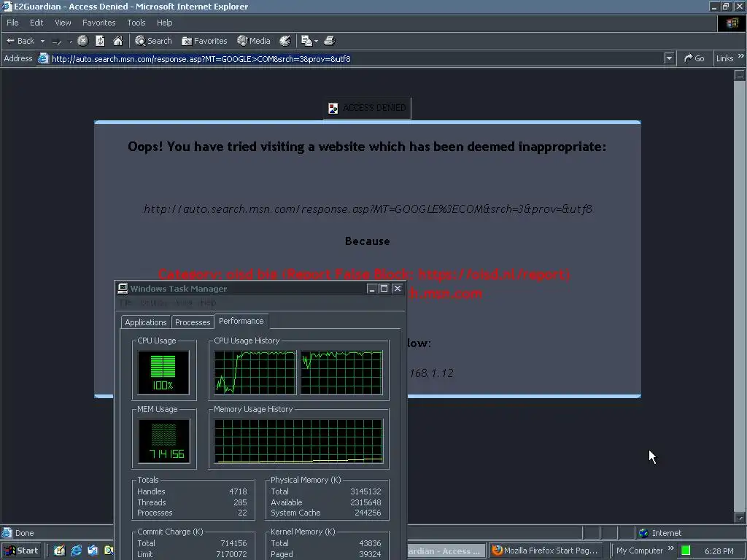Click the first CPU Usage History graph
The height and width of the screenshot is (560, 747).
pyautogui.click(x=255, y=373)
